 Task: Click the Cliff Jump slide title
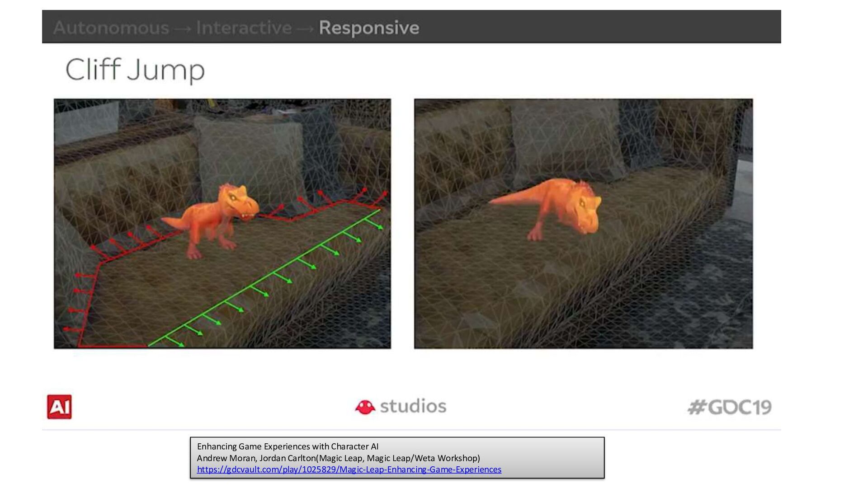[135, 70]
